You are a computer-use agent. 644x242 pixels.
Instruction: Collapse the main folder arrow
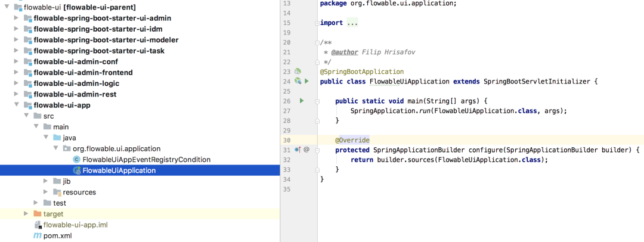(36, 126)
